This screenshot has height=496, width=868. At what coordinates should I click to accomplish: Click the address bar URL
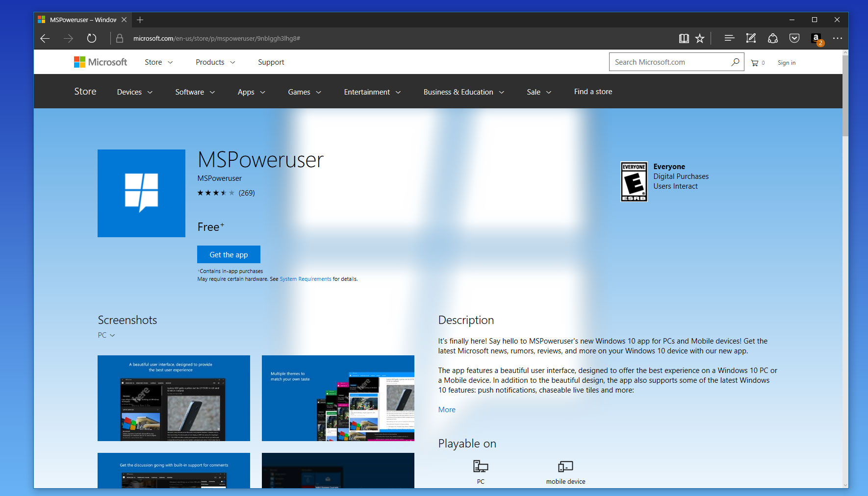[216, 38]
